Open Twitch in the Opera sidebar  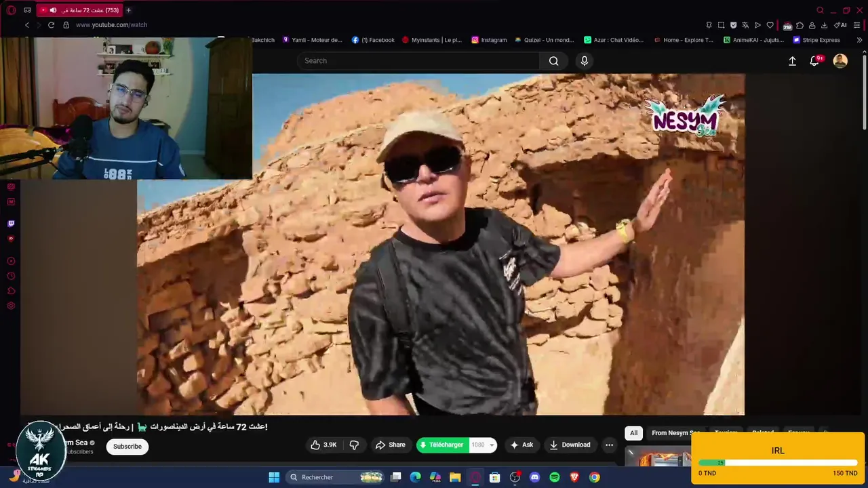(x=11, y=224)
